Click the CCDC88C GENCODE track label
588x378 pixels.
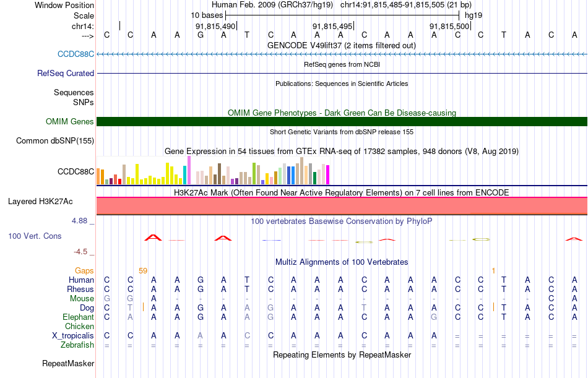point(76,54)
